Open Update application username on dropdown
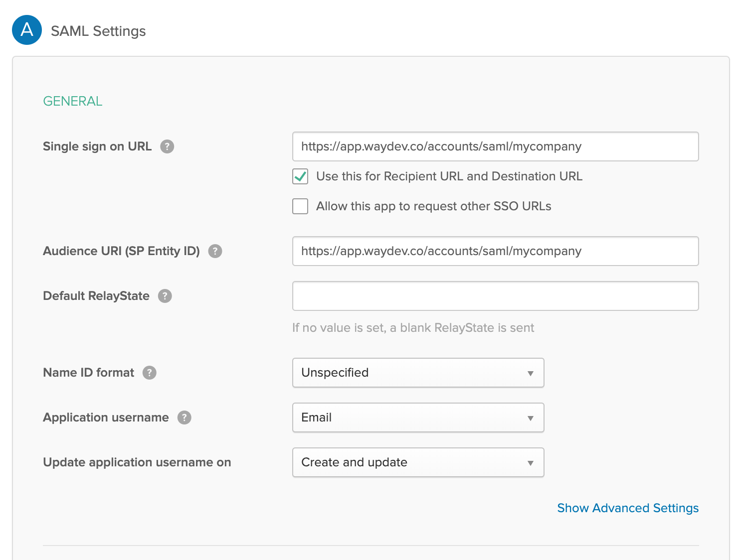The width and height of the screenshot is (740, 560). [x=418, y=462]
